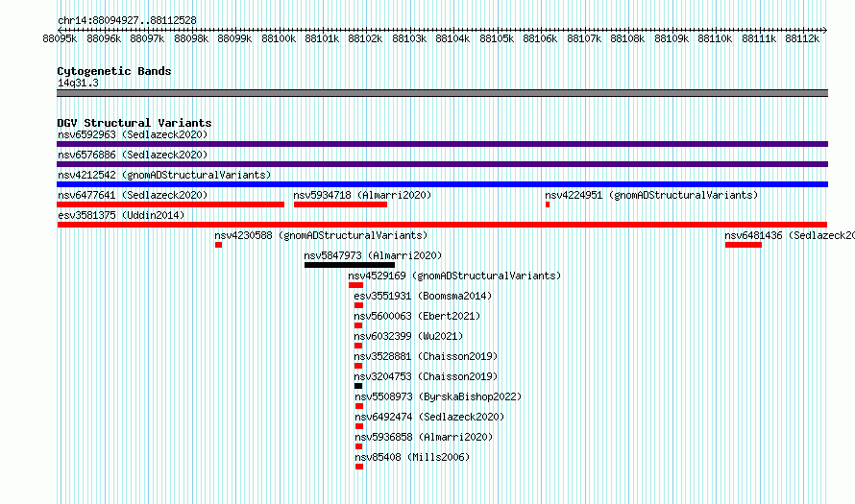Select the red nsv4230588 marker
The width and height of the screenshot is (855, 504).
(219, 245)
